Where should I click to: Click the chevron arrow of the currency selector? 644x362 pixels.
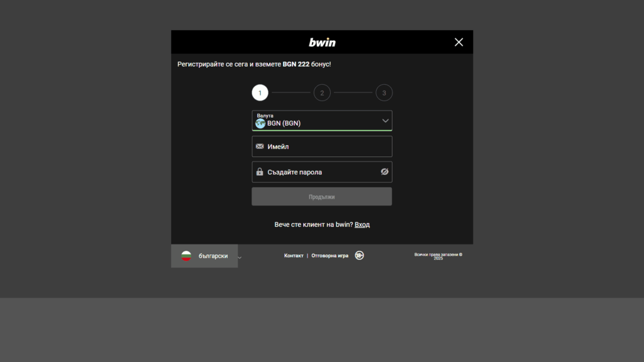point(385,121)
